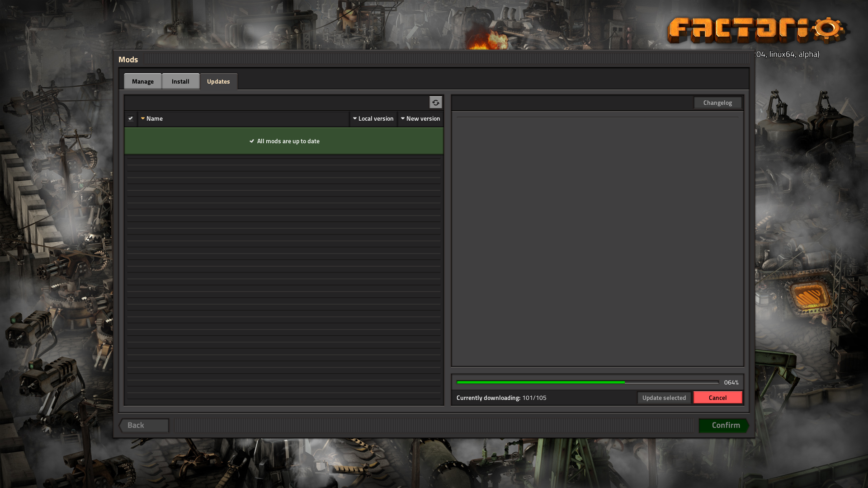Open the Changelog view
The height and width of the screenshot is (488, 868).
tap(717, 103)
